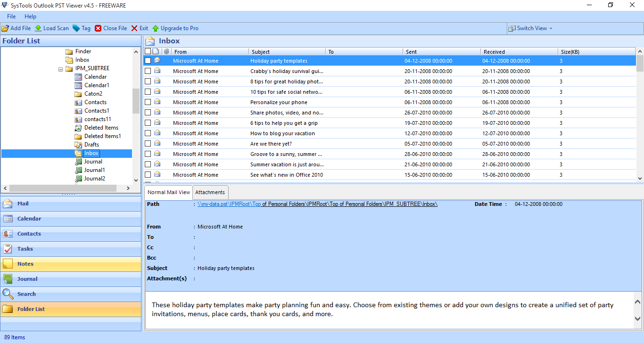Check the 10 tips for safe social email
Image resolution: width=644 pixels, height=343 pixels.
(148, 92)
